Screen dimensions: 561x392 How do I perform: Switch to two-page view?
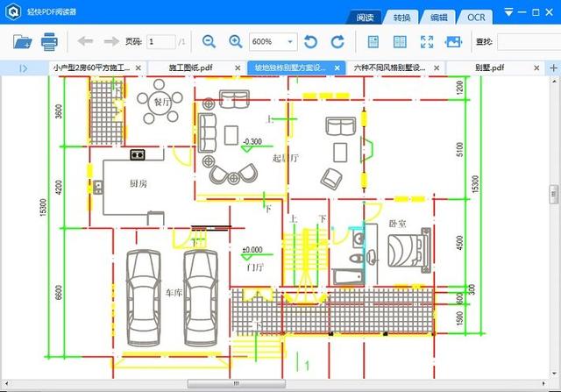click(x=400, y=42)
